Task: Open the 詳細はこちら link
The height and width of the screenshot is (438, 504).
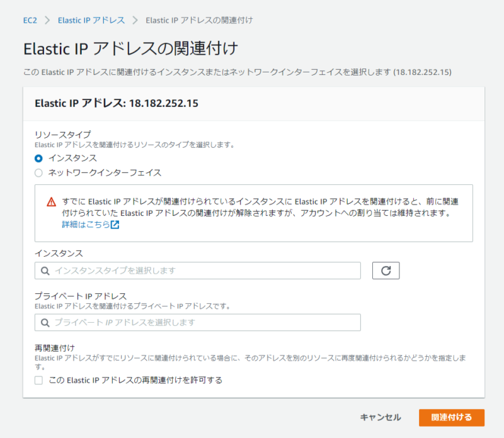Action: 86,225
